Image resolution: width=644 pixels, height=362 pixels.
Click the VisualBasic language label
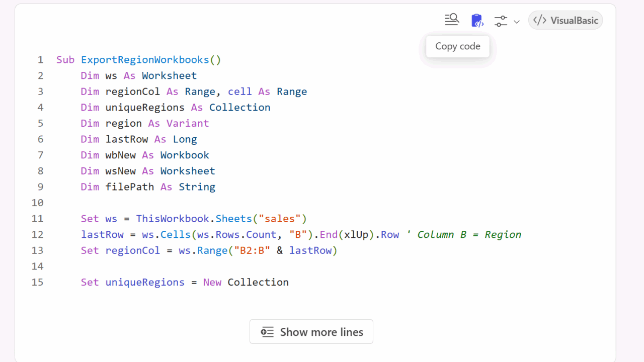point(574,21)
